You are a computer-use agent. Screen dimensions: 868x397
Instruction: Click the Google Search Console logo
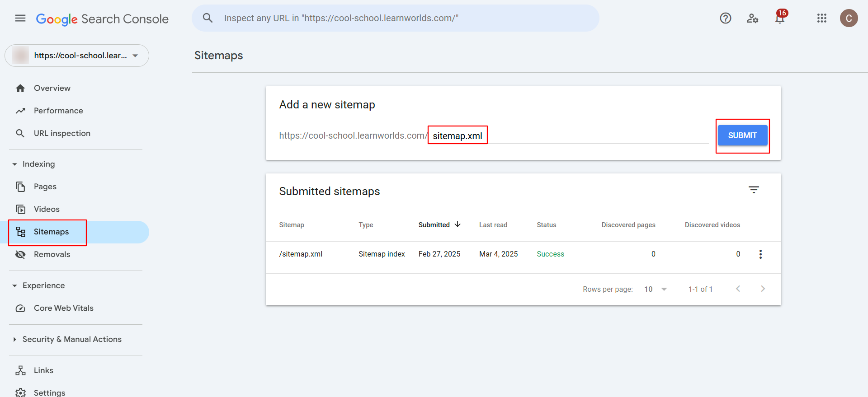click(x=102, y=19)
